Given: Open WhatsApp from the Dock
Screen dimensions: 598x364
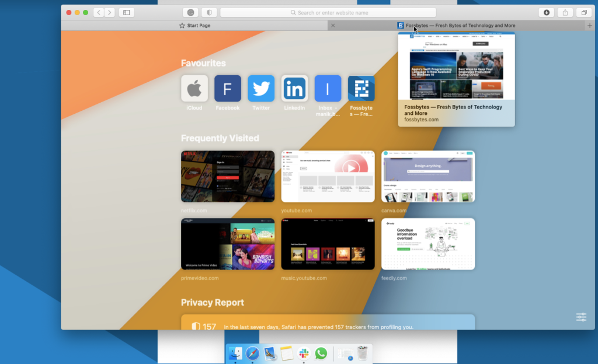Looking at the screenshot, I should click(321, 353).
